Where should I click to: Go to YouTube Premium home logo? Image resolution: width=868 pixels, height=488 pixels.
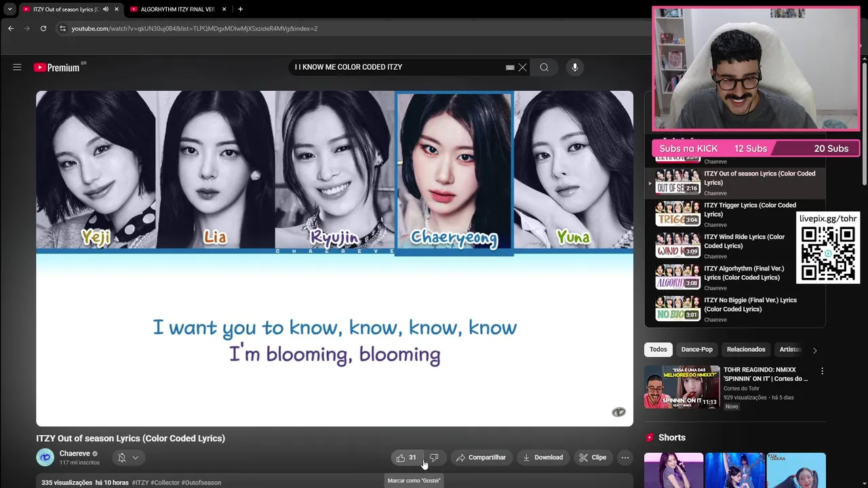click(x=57, y=67)
